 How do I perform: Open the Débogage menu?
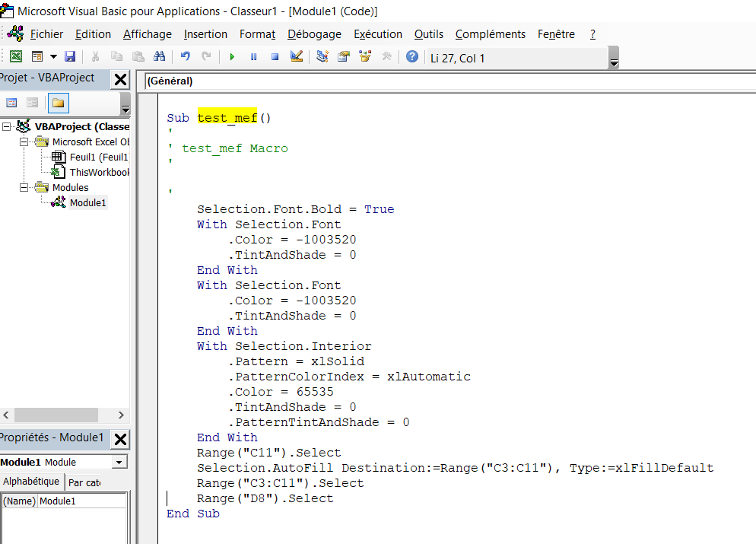point(314,34)
